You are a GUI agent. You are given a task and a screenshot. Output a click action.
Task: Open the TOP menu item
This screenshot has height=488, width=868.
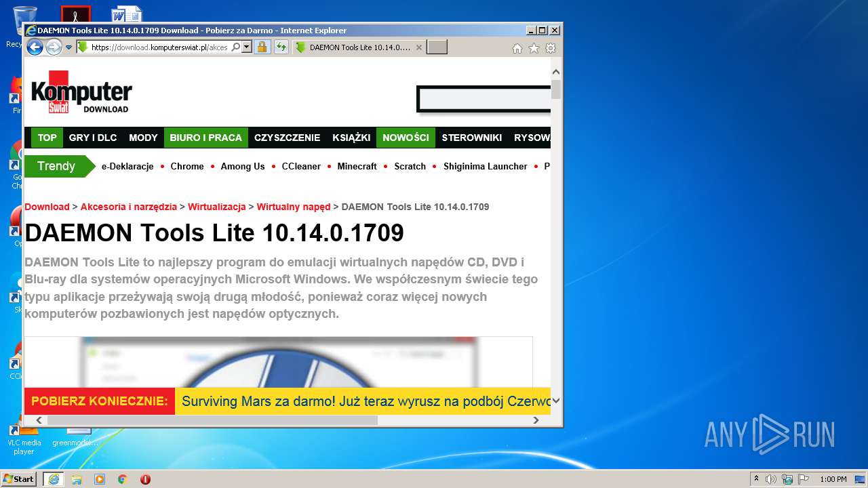(x=47, y=138)
